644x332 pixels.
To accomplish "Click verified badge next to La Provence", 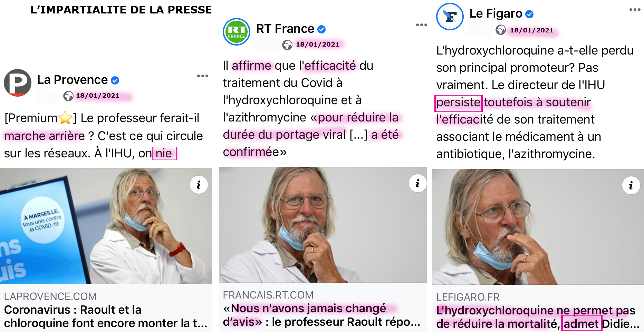I will (x=115, y=80).
